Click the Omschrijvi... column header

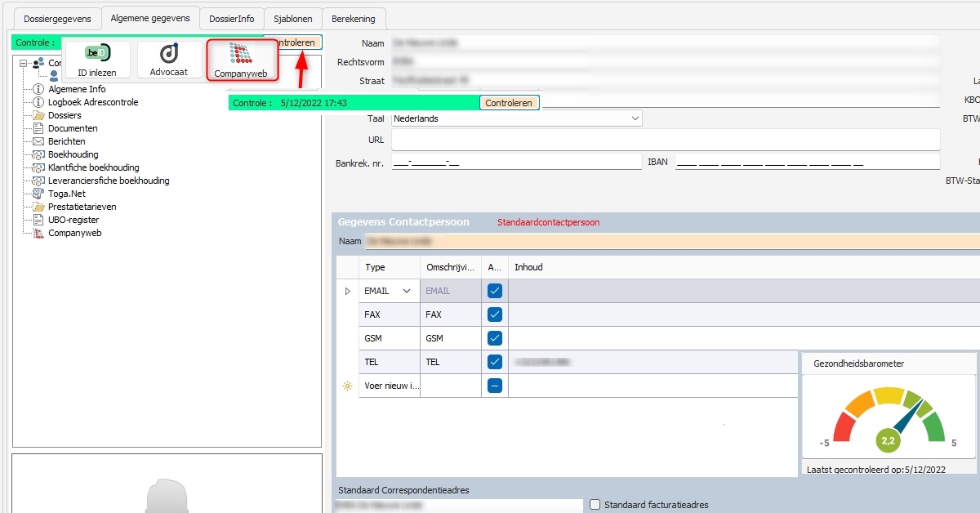point(450,267)
